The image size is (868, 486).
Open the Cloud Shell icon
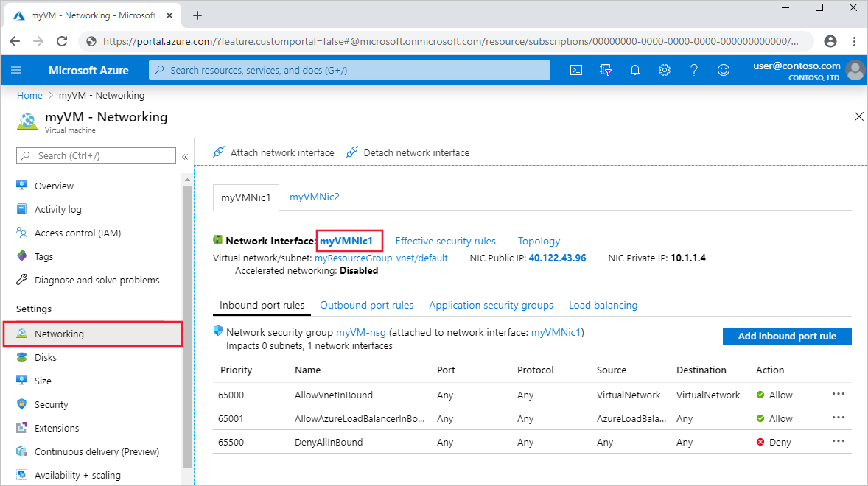[577, 70]
